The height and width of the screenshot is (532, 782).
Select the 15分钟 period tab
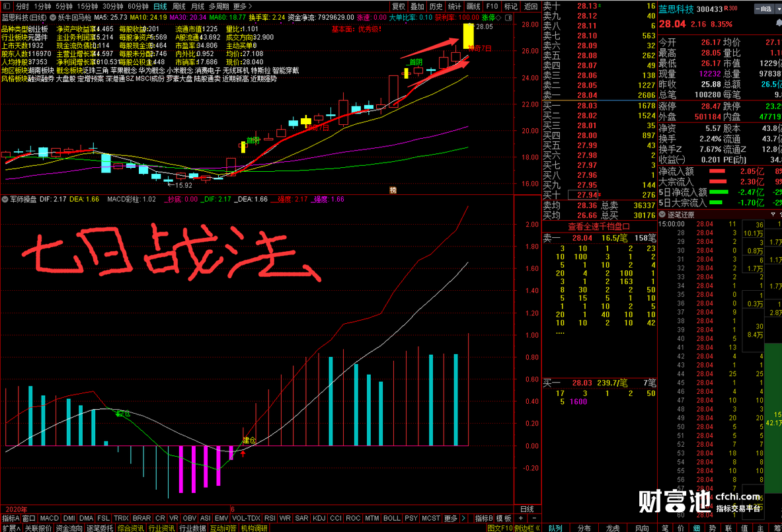(x=87, y=7)
